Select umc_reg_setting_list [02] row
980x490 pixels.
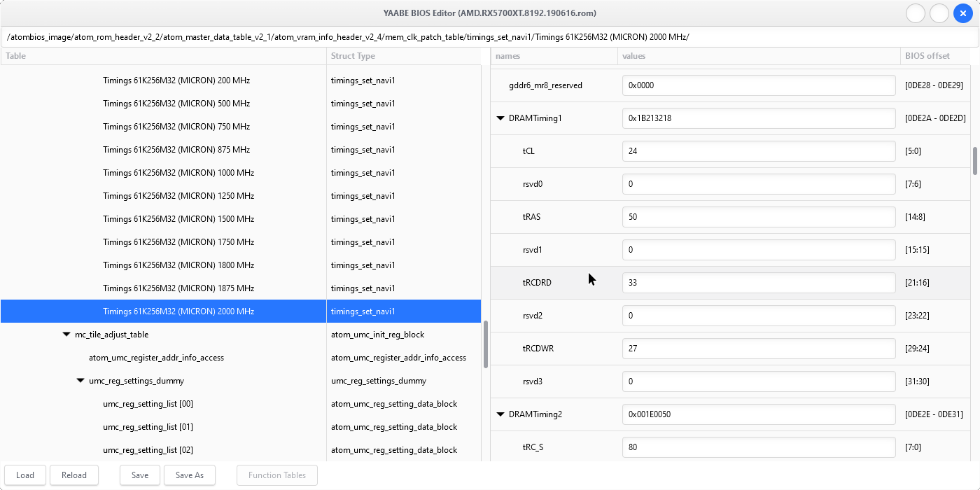[241, 450]
